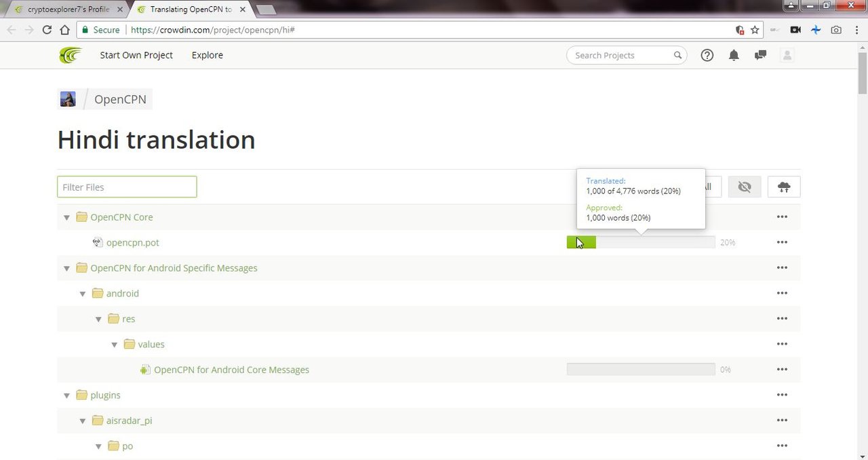This screenshot has height=460, width=868.
Task: Click the Filter Files input field
Action: point(127,187)
